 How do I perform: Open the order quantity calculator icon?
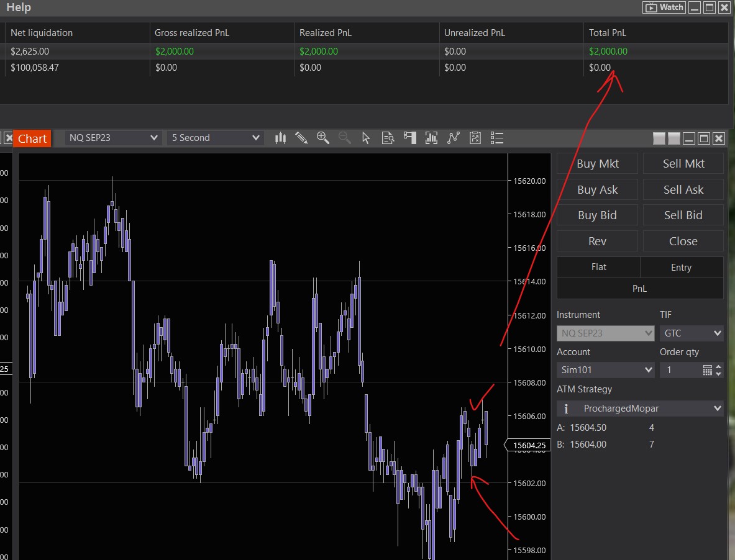click(x=707, y=370)
